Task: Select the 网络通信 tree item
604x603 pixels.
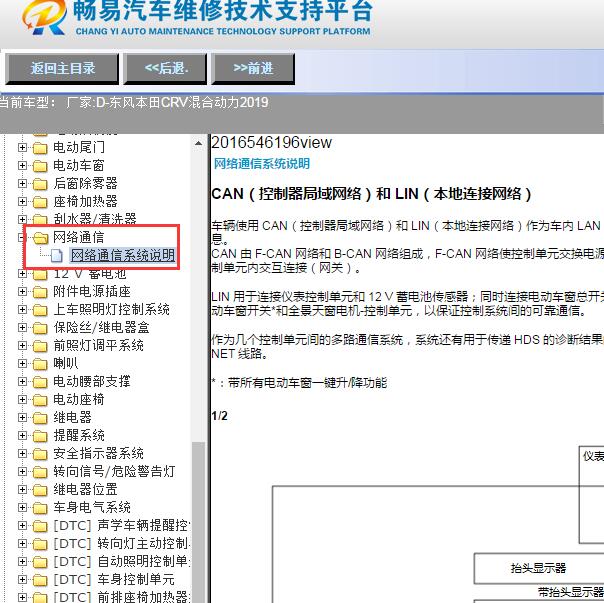Action: click(79, 237)
